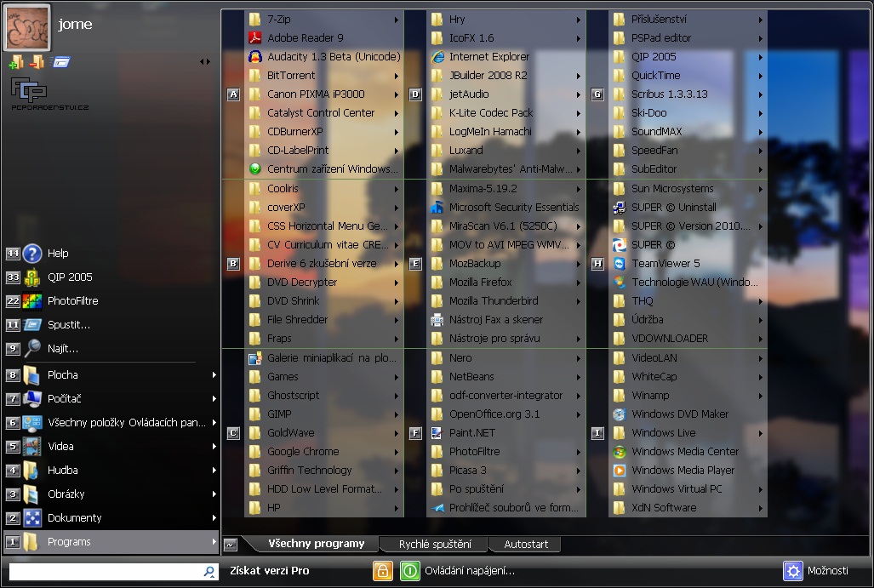Expand the 7-Zip submenu arrow
Viewport: 874px width, 588px height.
[x=397, y=20]
